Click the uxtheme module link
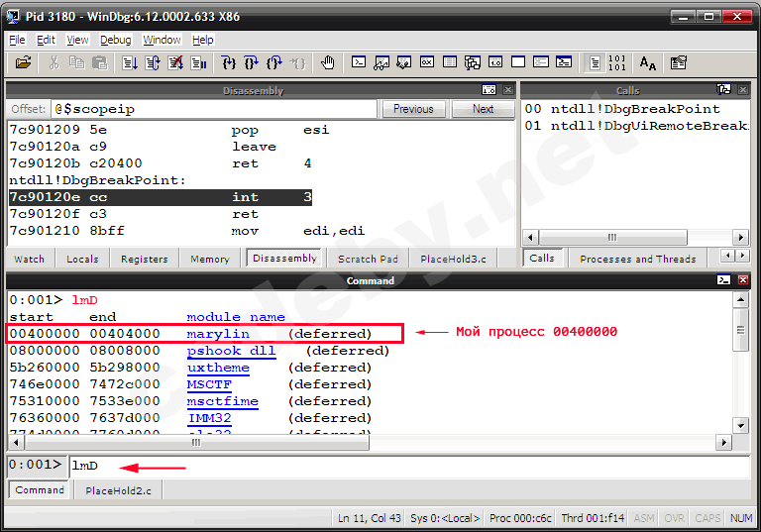 [218, 368]
